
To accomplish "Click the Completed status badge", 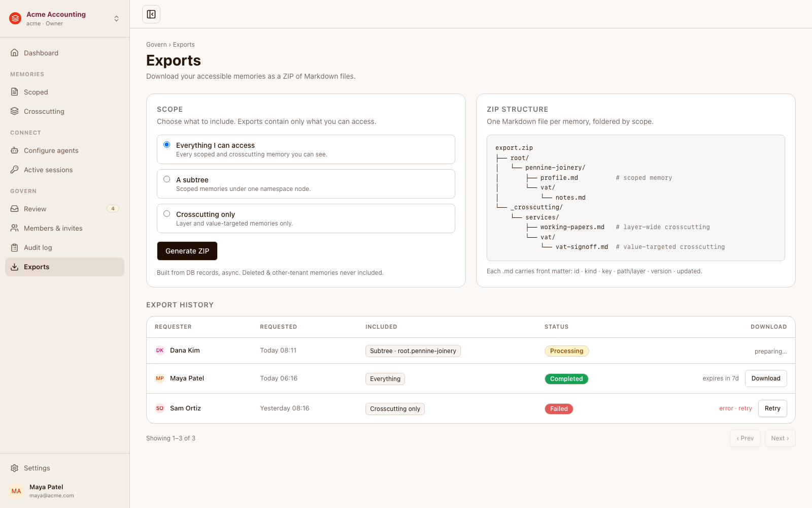I will tap(566, 379).
